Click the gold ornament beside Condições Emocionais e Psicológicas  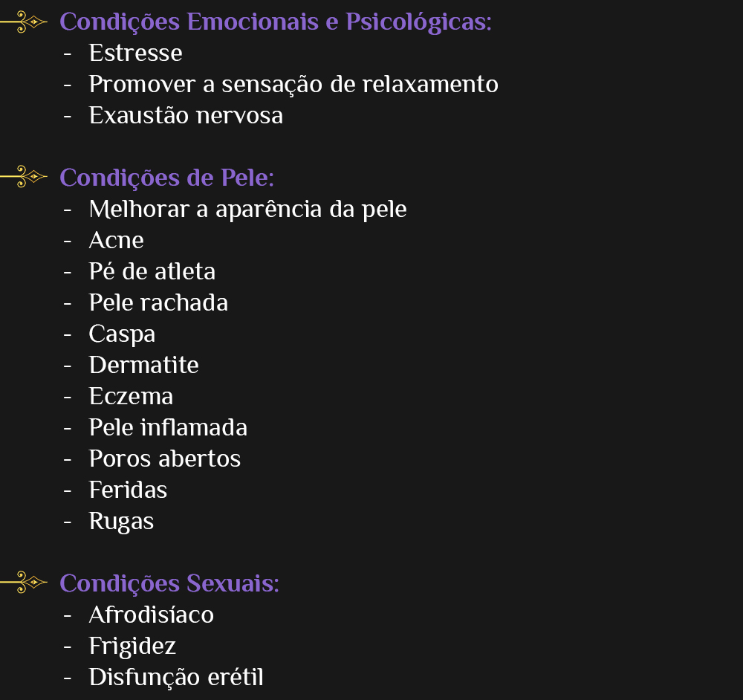[25, 22]
